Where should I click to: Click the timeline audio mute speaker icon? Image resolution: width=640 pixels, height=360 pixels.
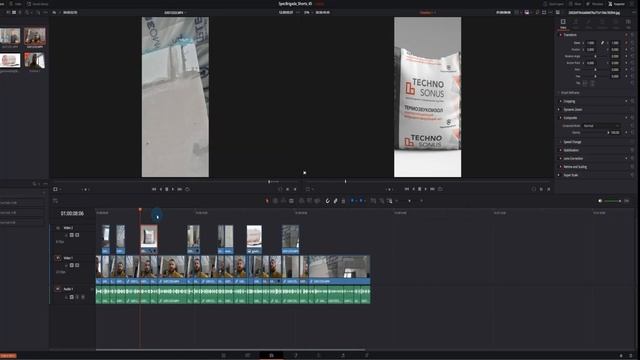[x=600, y=201]
